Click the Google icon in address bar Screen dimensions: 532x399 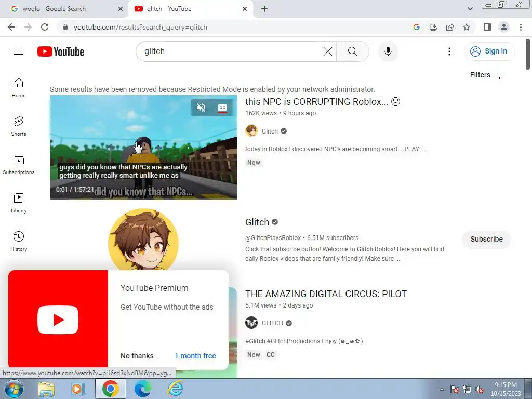click(x=417, y=27)
